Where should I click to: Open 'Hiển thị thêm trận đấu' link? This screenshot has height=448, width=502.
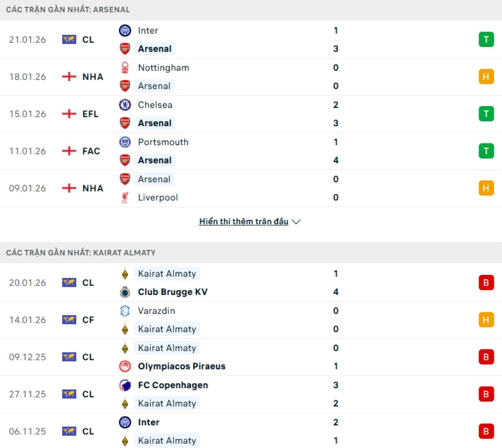(243, 221)
